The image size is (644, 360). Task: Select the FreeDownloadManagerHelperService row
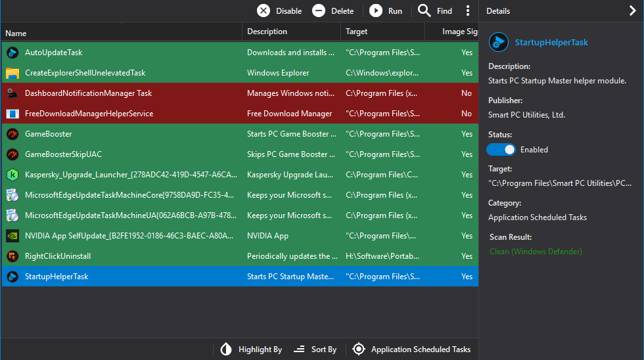point(89,114)
